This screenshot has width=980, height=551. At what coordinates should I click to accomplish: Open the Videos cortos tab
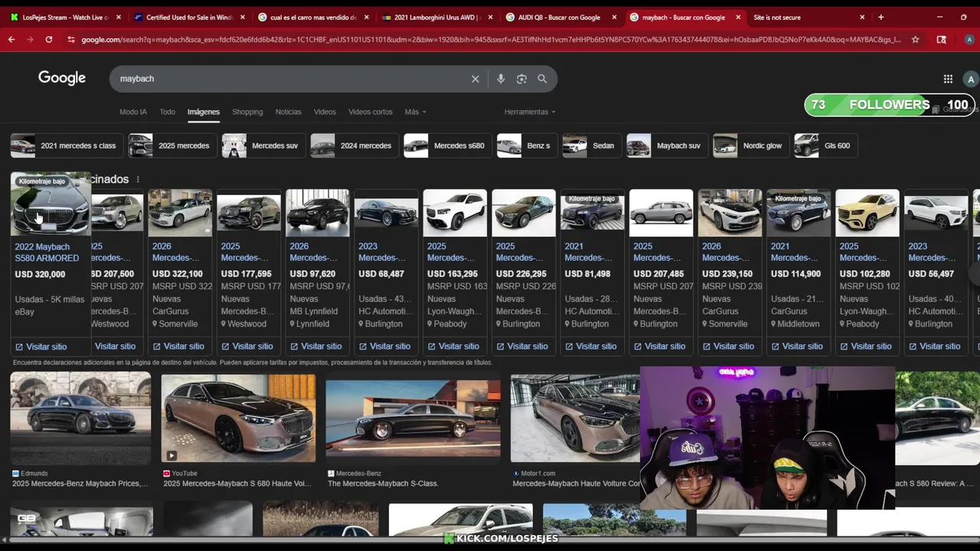pos(371,112)
